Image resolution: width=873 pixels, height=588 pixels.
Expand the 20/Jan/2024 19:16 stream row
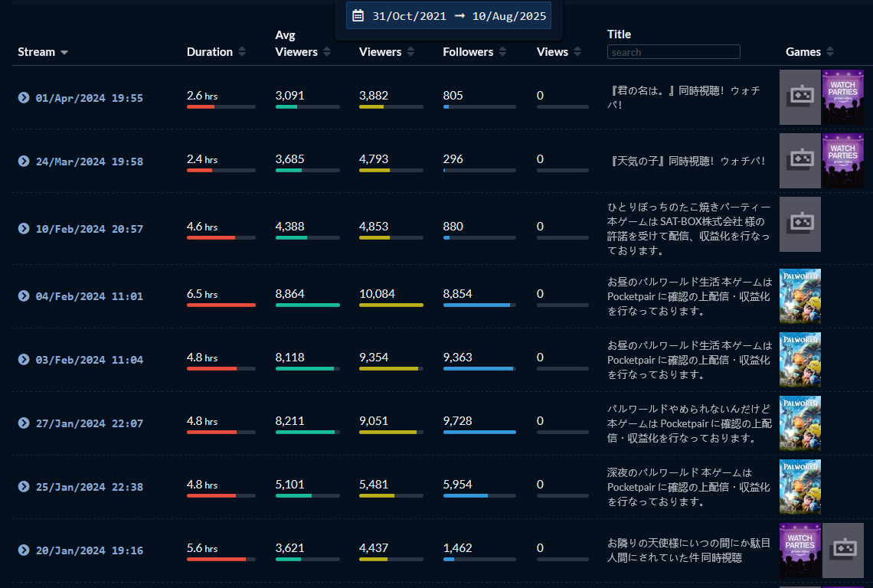24,550
